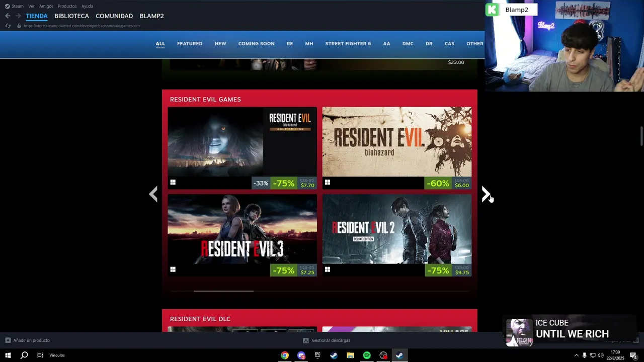Open the Windows Start menu
The image size is (644, 362).
point(8,355)
